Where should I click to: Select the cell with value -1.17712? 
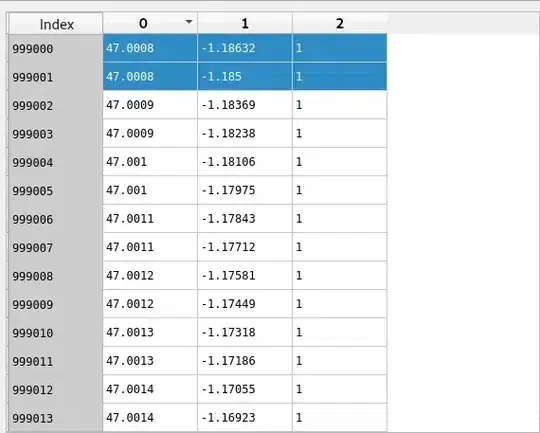click(x=245, y=247)
